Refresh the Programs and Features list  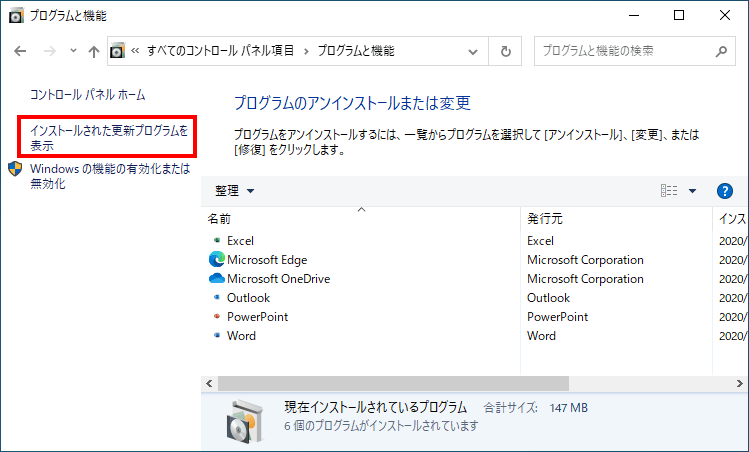pos(505,51)
